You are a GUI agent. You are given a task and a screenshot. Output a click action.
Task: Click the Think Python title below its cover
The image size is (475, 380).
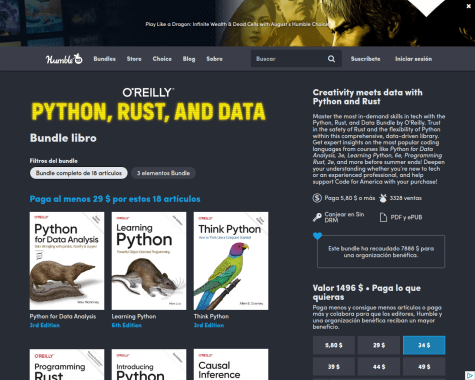pyautogui.click(x=211, y=316)
